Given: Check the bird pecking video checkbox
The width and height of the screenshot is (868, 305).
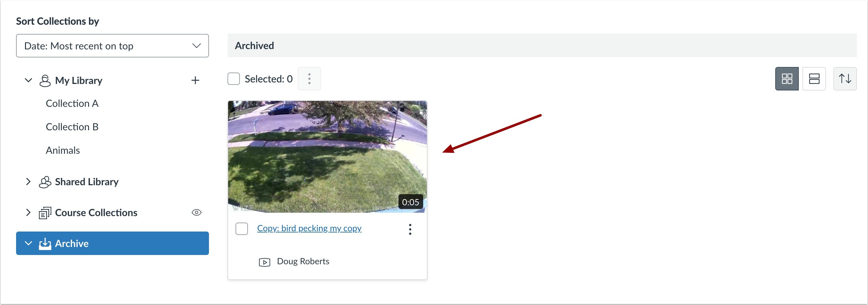Looking at the screenshot, I should [x=242, y=228].
